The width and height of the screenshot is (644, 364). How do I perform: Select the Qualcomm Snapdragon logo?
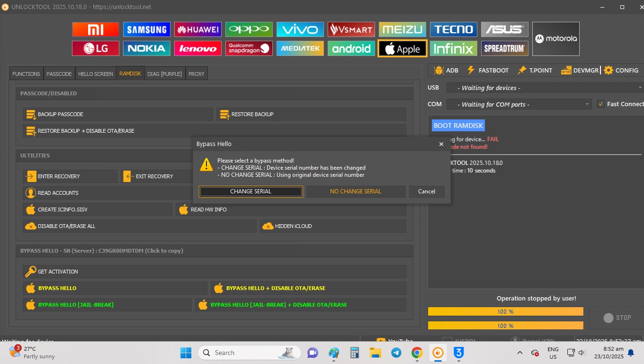click(x=249, y=48)
